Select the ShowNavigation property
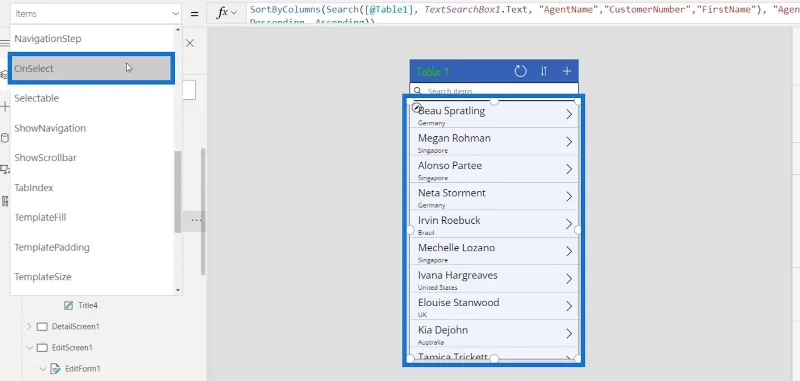Viewport: 800px width, 381px height. click(92, 128)
